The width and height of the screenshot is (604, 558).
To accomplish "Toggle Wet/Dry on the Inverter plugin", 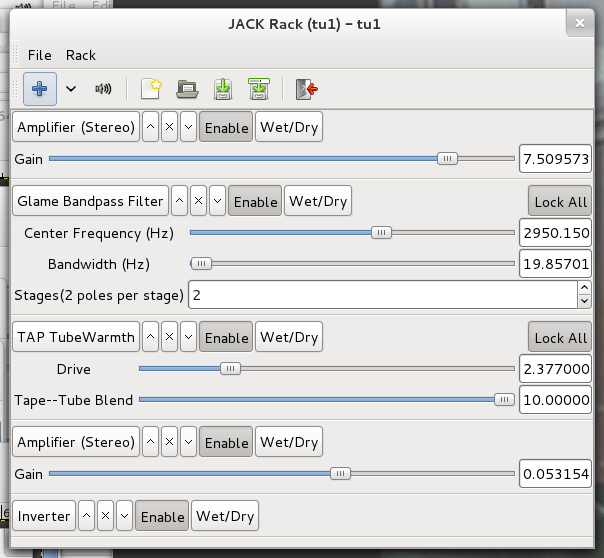I will pyautogui.click(x=225, y=516).
